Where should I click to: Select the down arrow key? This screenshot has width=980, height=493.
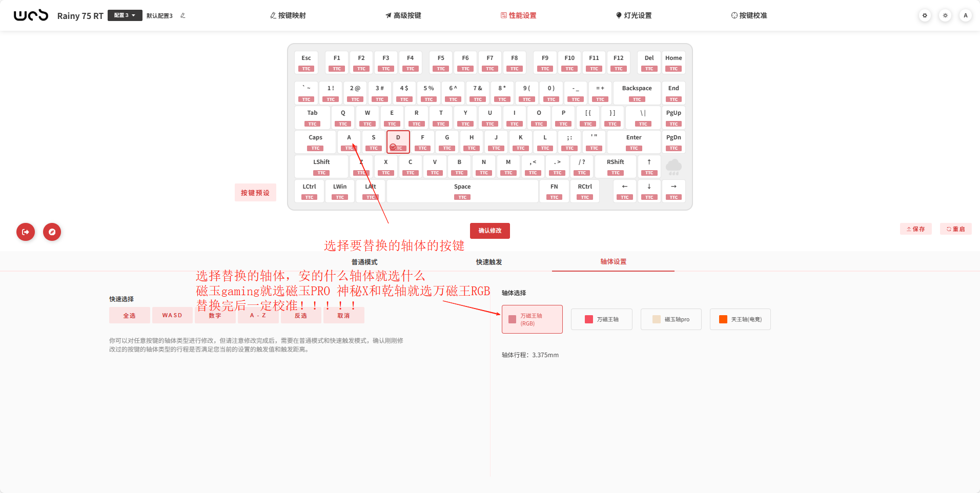pos(649,191)
